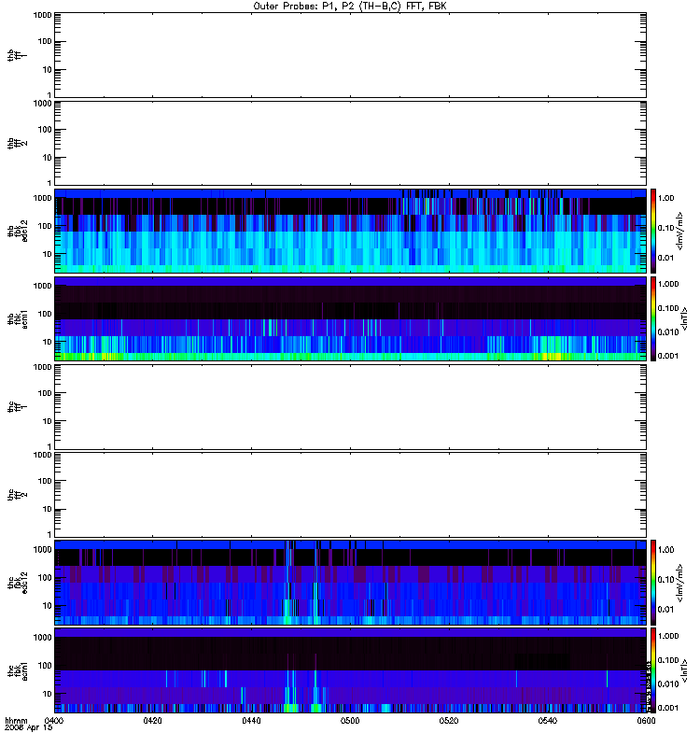Click the thb fbk edc12 color bar
Viewport: 700px width, 747px height.
click(x=653, y=231)
